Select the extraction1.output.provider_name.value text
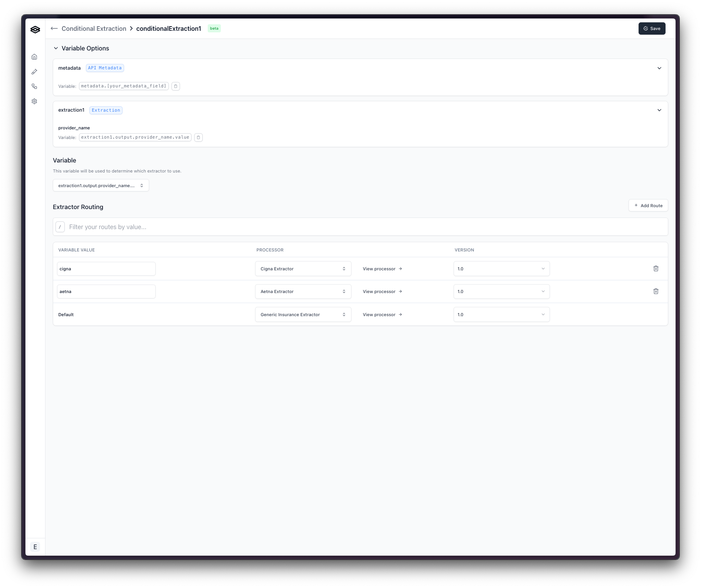The height and width of the screenshot is (588, 701). (135, 137)
